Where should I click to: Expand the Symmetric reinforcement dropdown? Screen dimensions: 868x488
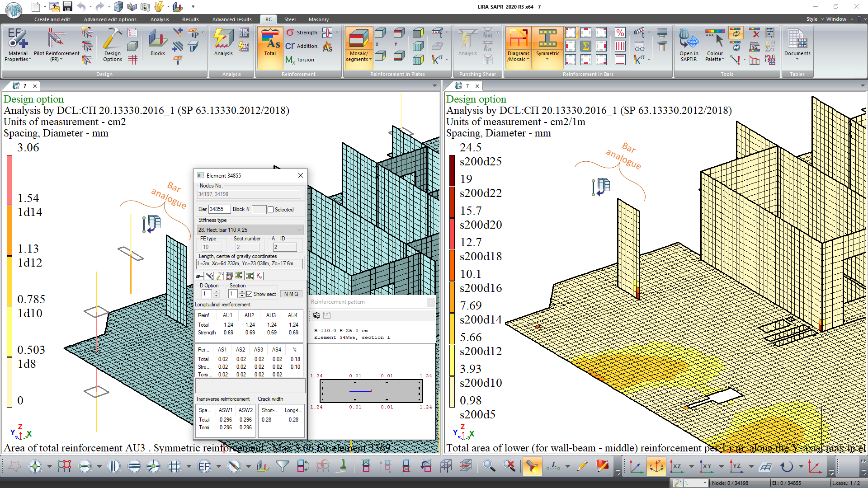click(547, 59)
